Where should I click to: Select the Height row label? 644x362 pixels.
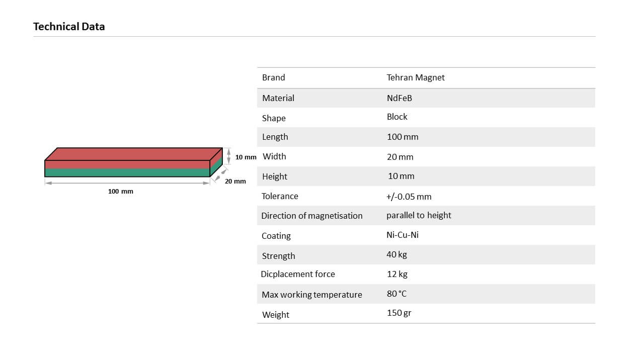275,176
